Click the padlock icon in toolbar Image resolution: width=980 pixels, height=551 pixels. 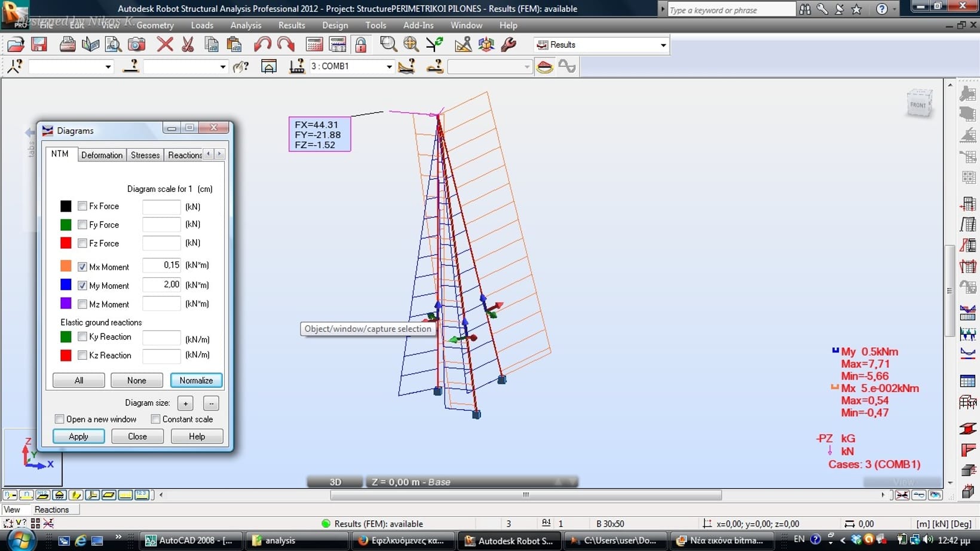[x=361, y=45]
